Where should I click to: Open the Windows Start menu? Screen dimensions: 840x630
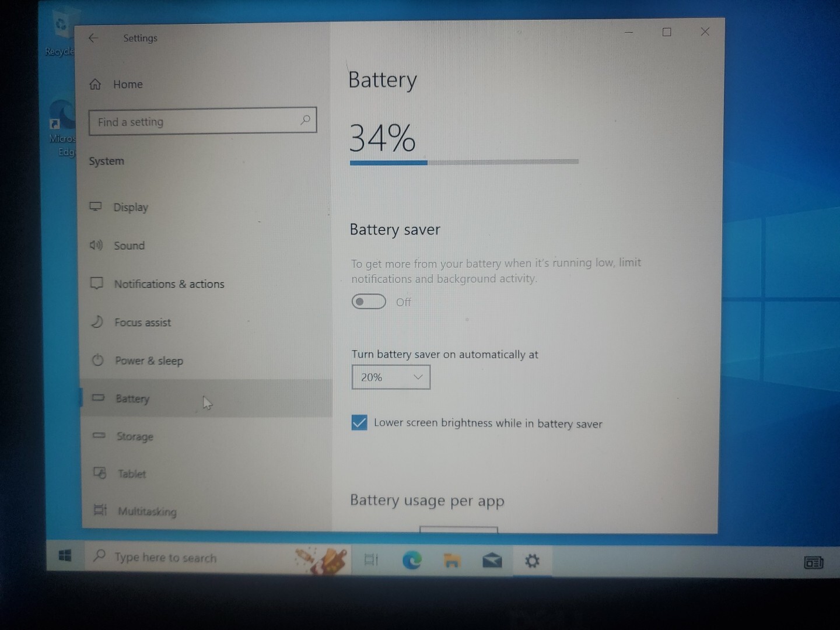point(65,556)
